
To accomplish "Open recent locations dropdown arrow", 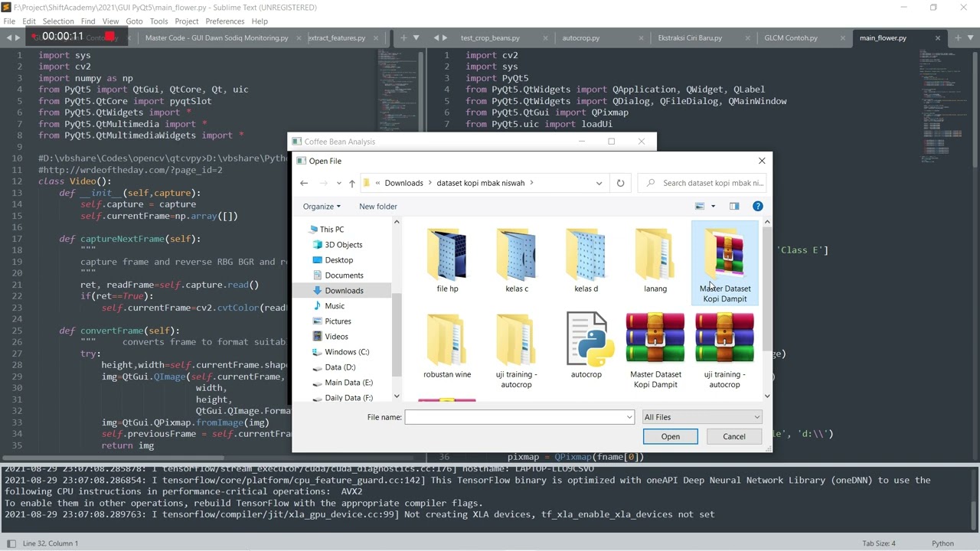I will coord(338,184).
